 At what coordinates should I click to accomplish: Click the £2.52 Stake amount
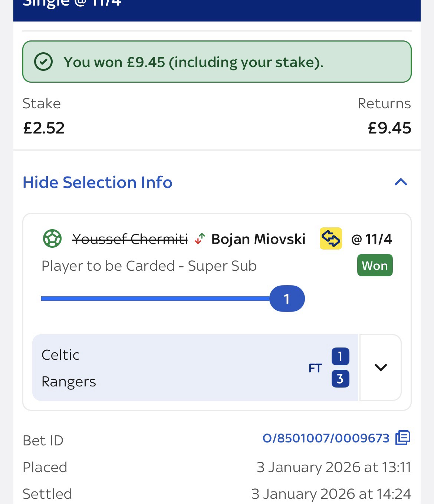pos(44,128)
